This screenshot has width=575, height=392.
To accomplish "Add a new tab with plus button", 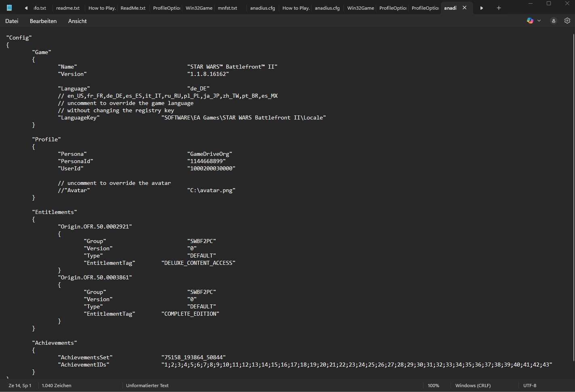I will pos(499,8).
